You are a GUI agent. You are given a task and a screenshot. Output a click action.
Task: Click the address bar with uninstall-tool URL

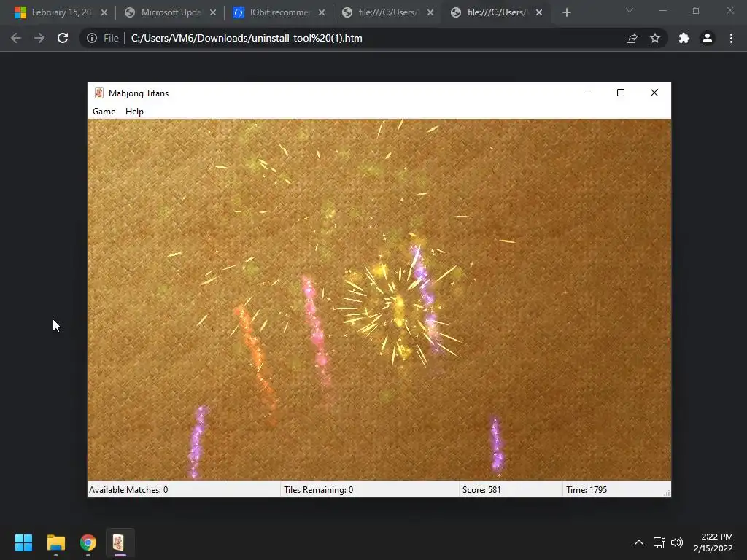[247, 38]
